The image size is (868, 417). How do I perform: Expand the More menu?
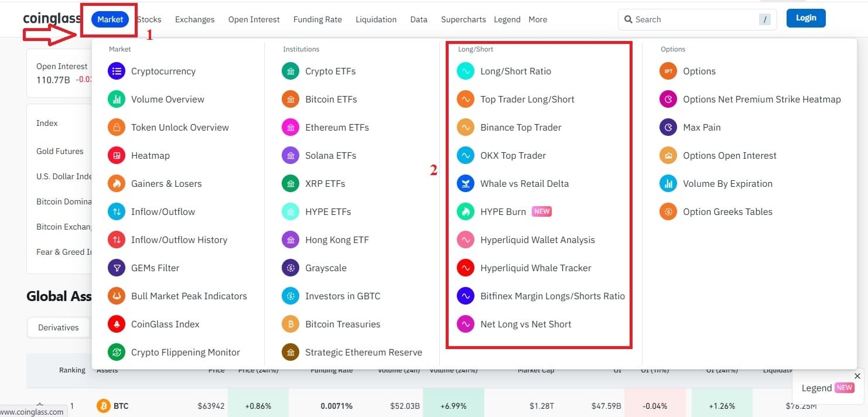[538, 19]
